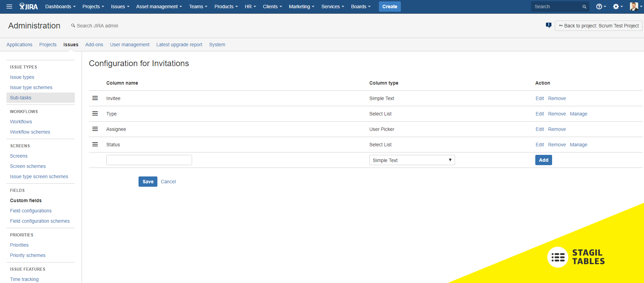Image resolution: width=644 pixels, height=283 pixels.
Task: Open the Products dropdown menu
Action: pyautogui.click(x=226, y=7)
